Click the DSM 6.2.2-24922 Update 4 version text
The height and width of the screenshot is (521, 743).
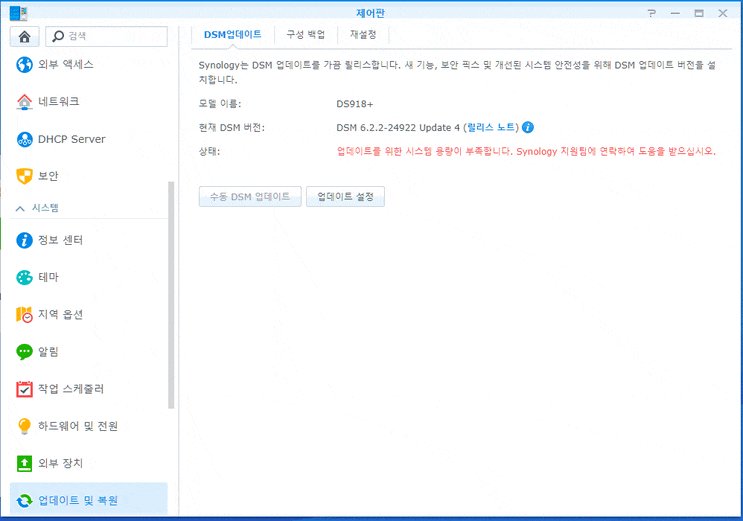(x=398, y=128)
